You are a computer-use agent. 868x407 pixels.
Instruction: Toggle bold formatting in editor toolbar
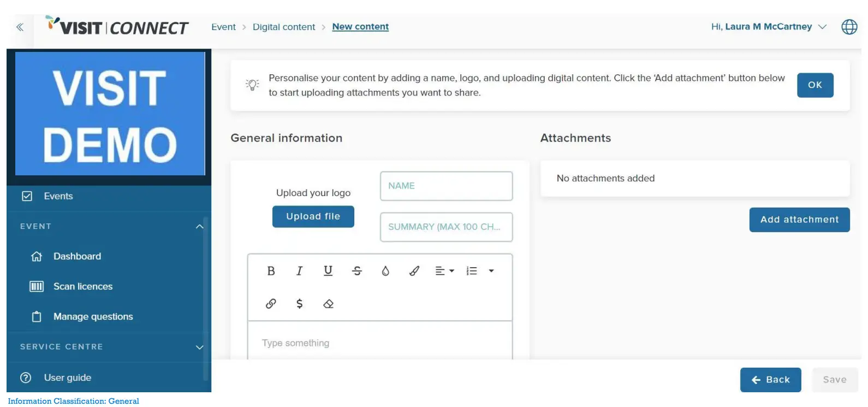click(271, 271)
